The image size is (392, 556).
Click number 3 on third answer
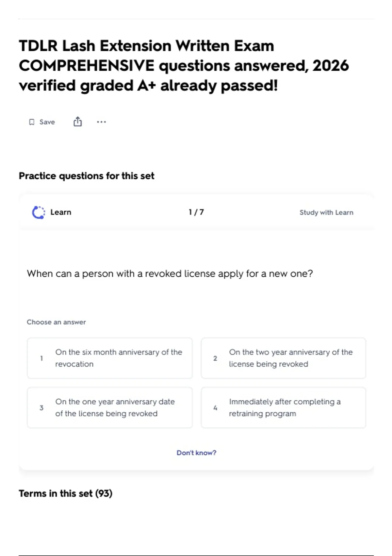[x=41, y=408]
